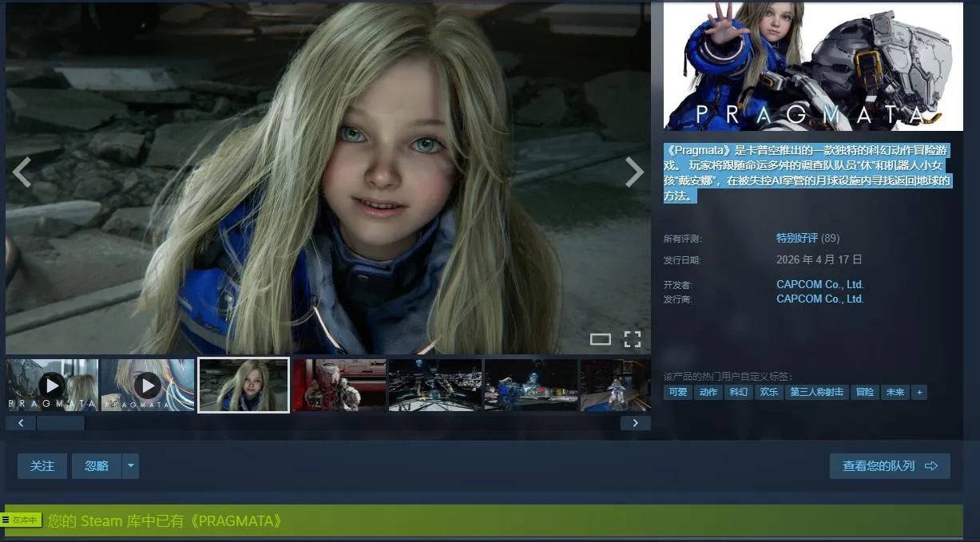Viewport: 980px width, 542px height.
Task: Click the plus button to add a tag
Action: click(919, 392)
